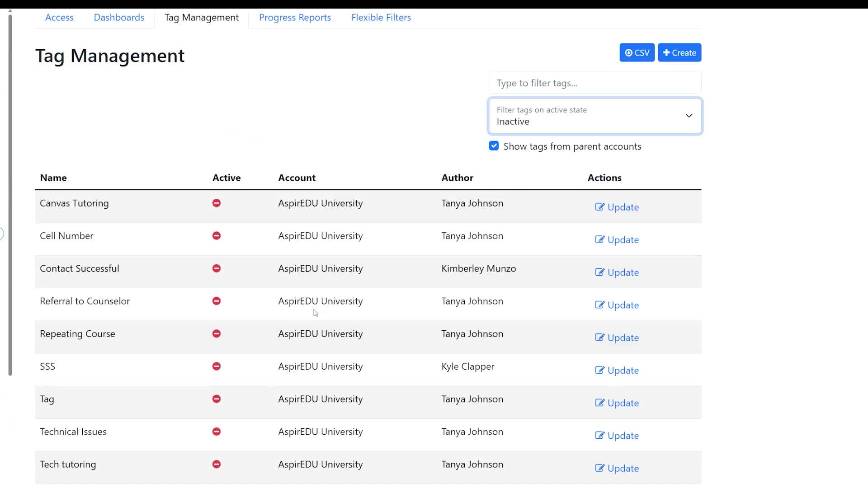Viewport: 868px width, 488px height.
Task: Switch to the Access tab
Action: click(59, 18)
